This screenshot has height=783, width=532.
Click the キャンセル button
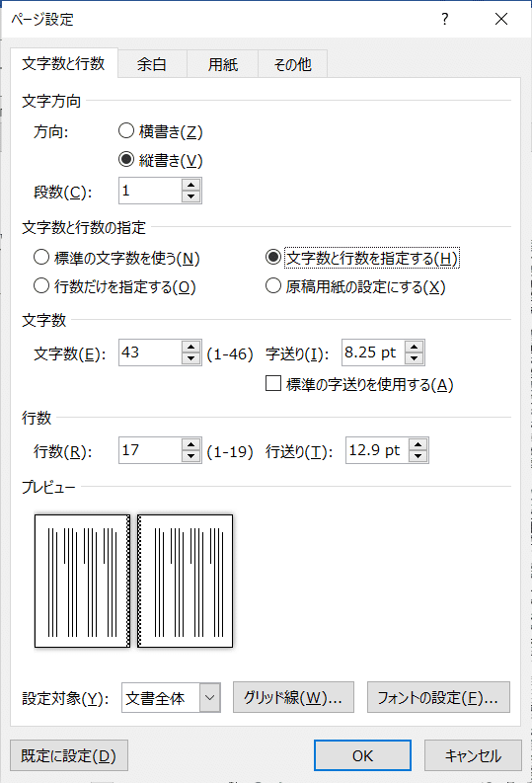click(x=473, y=755)
